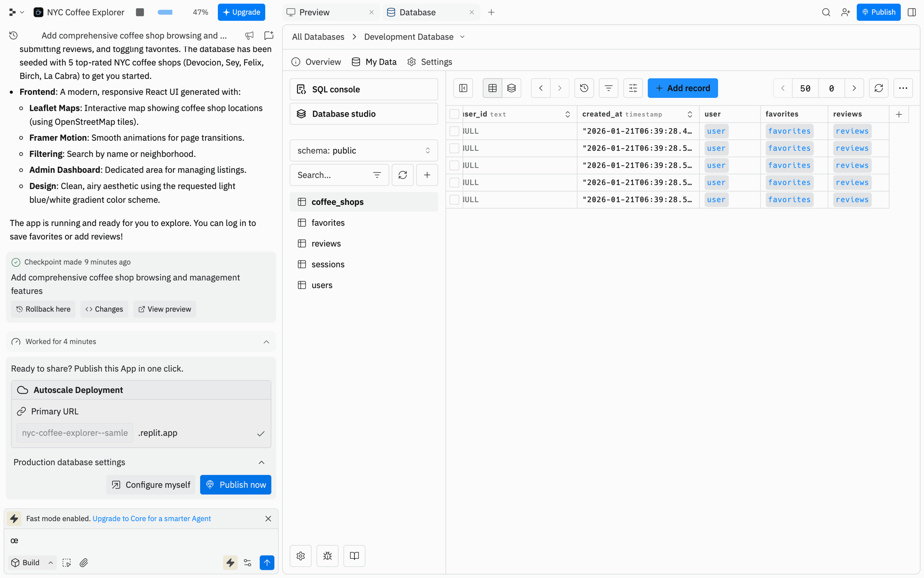Open the column settings sliders icon
This screenshot has width=924, height=578.
point(633,88)
